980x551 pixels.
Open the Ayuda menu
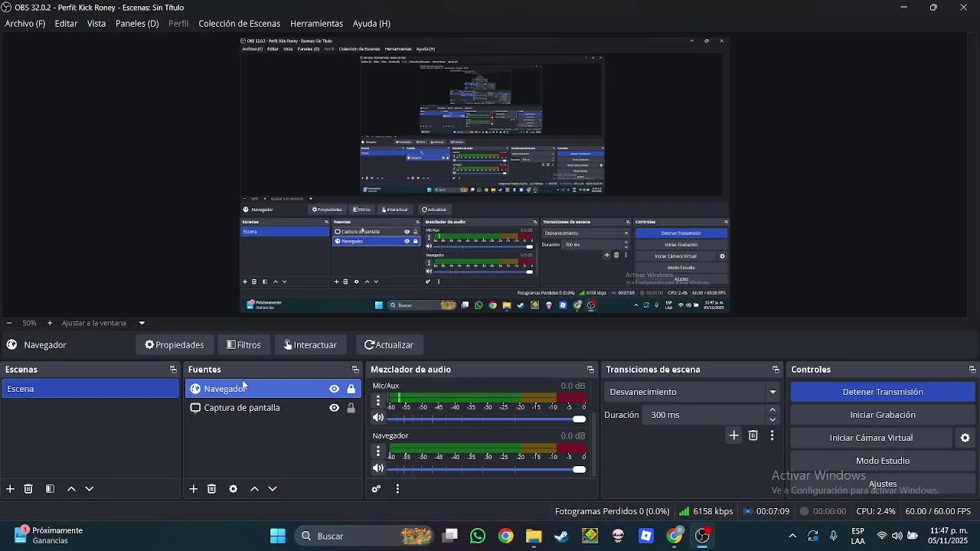pos(371,24)
